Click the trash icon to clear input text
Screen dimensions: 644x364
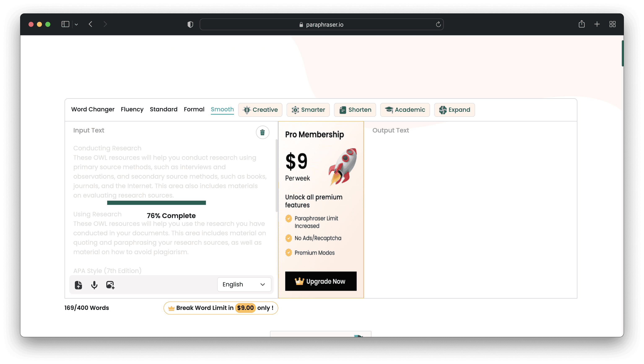click(262, 132)
